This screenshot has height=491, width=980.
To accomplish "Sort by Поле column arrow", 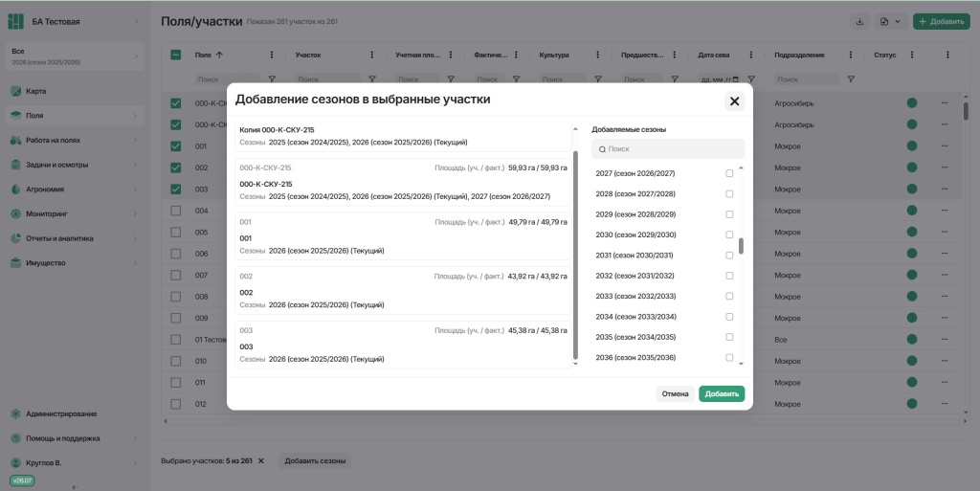I will [219, 55].
